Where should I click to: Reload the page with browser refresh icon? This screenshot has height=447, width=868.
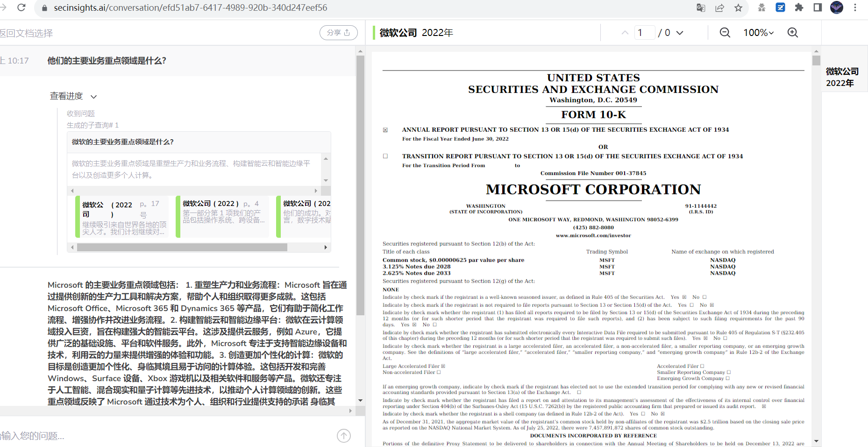tap(21, 7)
